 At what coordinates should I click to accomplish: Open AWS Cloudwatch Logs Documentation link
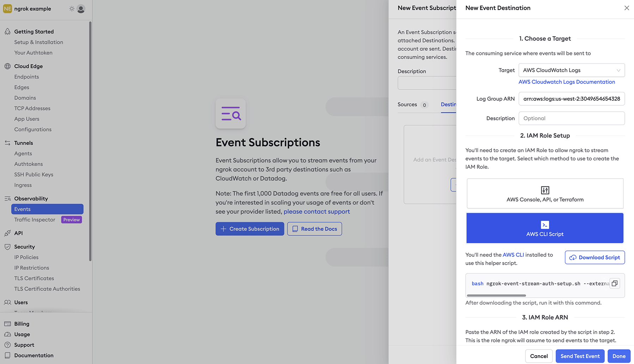[x=567, y=82]
